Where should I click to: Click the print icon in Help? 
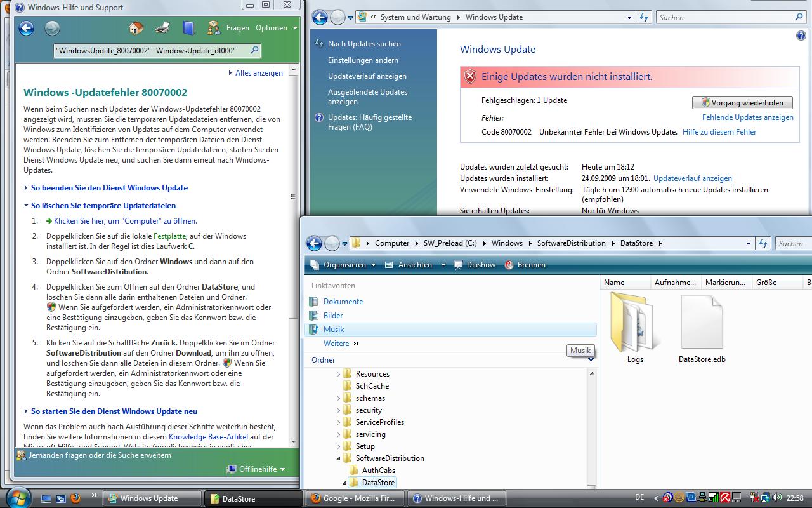(162, 28)
